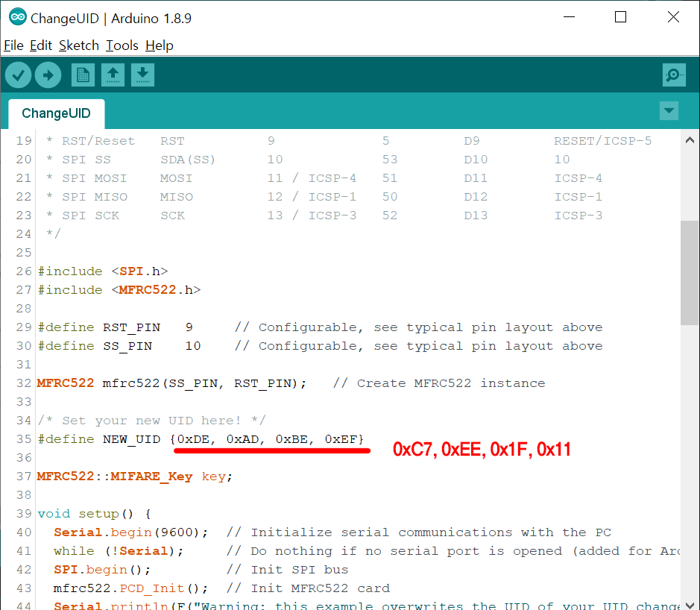
Task: Click on while (!Serial) statement
Action: click(119, 552)
